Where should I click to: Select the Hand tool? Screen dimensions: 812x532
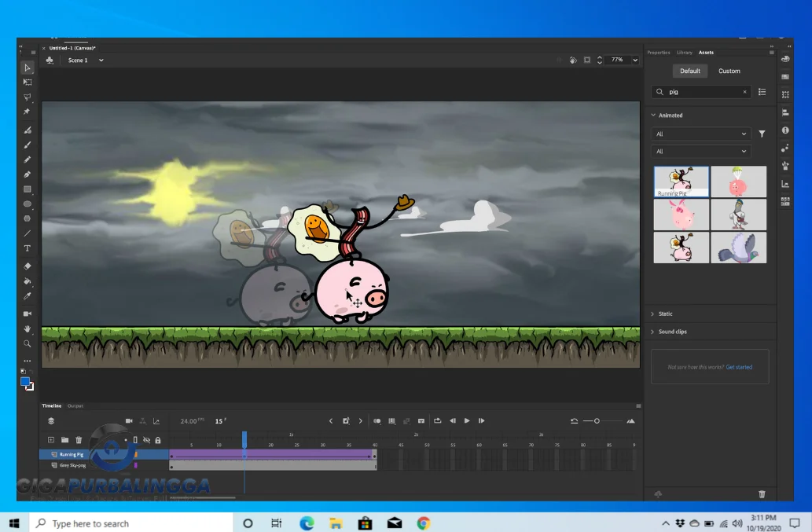pos(28,328)
